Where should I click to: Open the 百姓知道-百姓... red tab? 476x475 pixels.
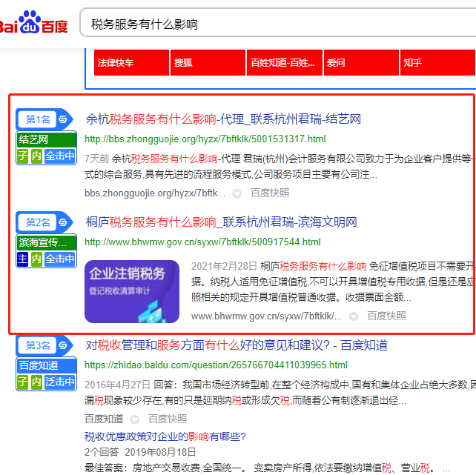click(285, 63)
